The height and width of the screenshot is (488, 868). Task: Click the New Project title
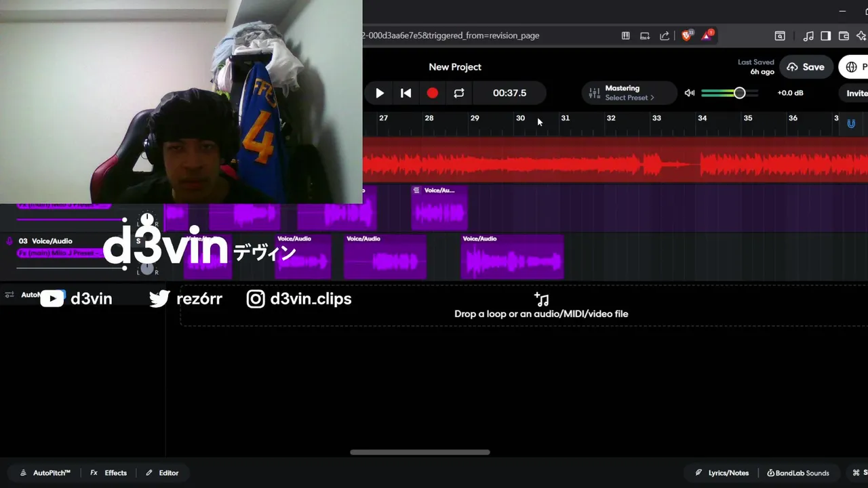(455, 67)
